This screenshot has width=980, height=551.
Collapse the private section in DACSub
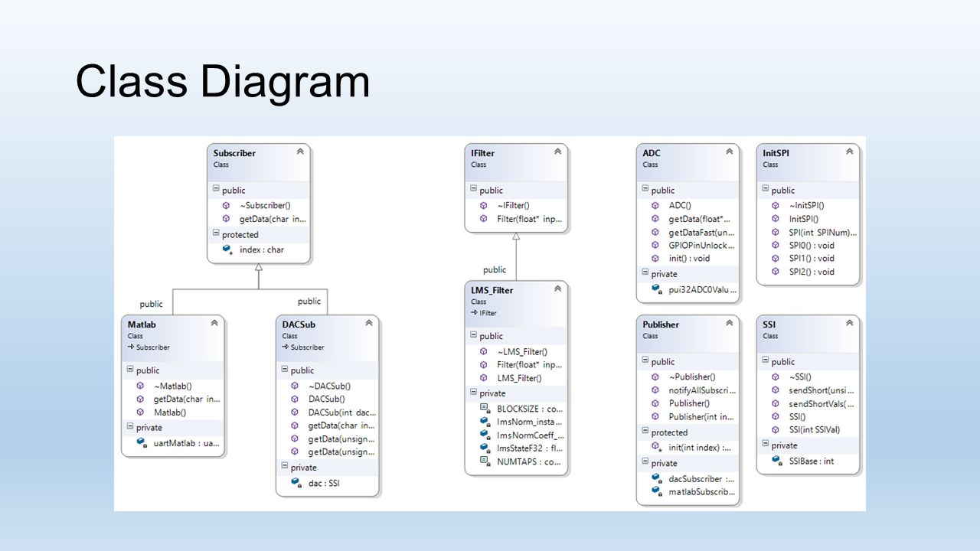coord(284,467)
